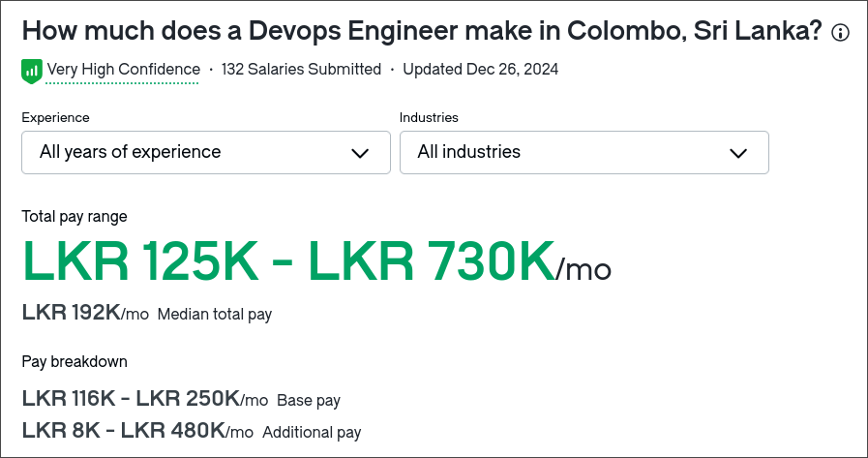Viewport: 868px width, 458px height.
Task: Click the info icon beside the heading
Action: tap(840, 33)
